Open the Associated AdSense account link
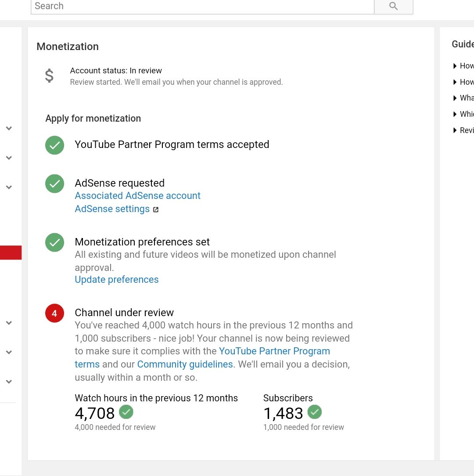The height and width of the screenshot is (476, 474). point(137,195)
